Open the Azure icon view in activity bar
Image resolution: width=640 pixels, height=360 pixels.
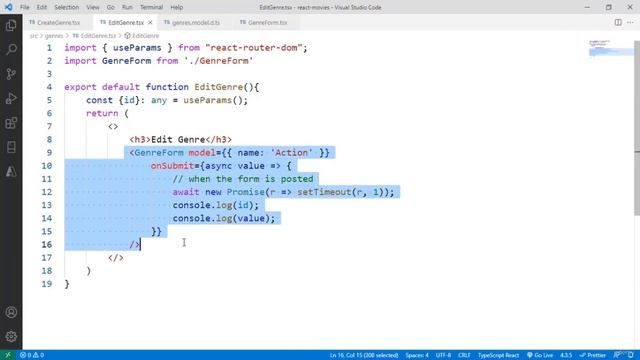pyautogui.click(x=11, y=171)
